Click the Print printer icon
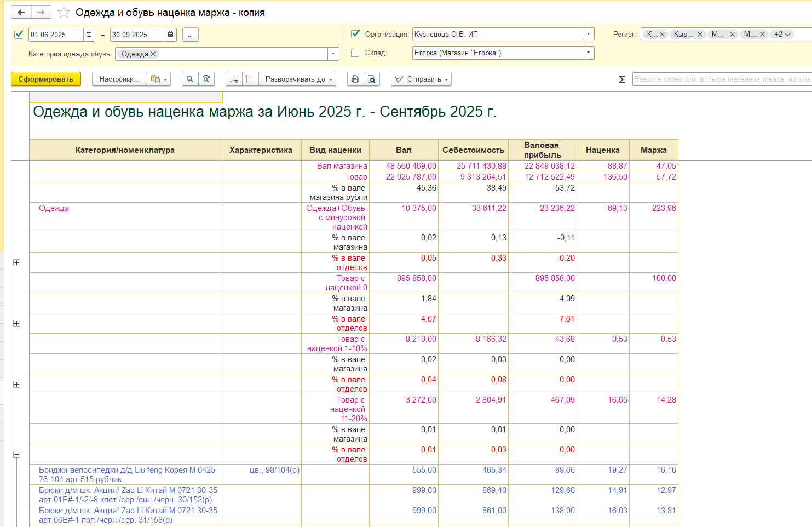 pyautogui.click(x=355, y=79)
